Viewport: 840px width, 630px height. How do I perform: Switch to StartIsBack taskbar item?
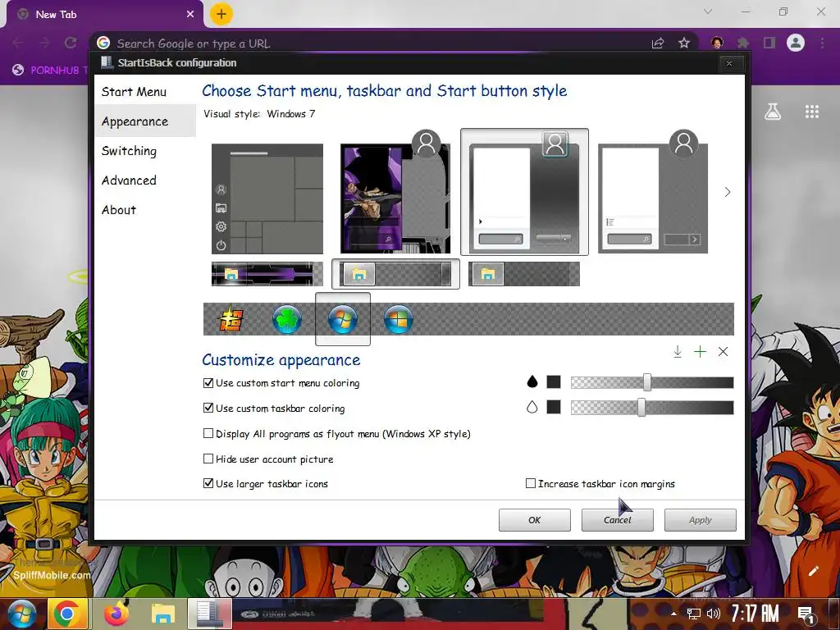pos(210,614)
